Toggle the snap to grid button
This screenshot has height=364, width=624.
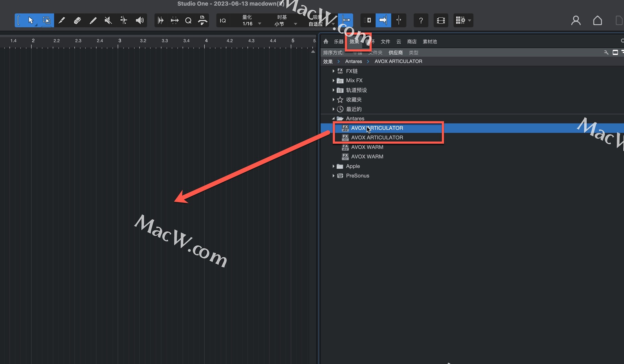(x=346, y=20)
